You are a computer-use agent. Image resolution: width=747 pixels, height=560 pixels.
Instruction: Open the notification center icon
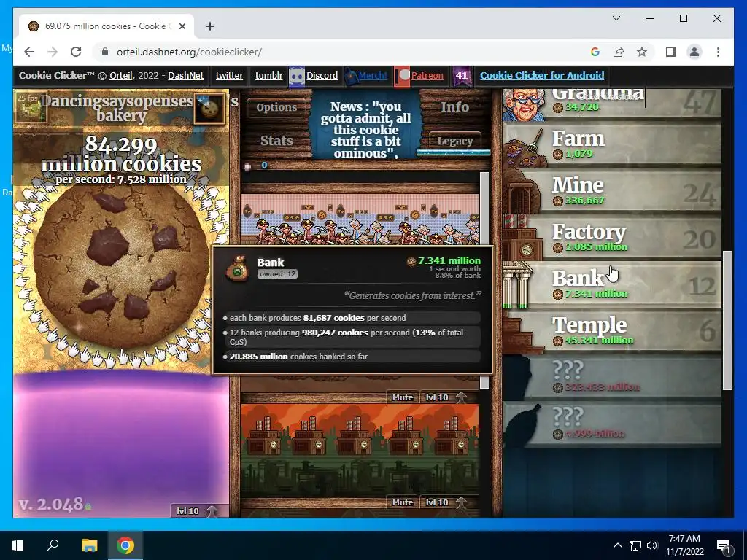pos(723,547)
